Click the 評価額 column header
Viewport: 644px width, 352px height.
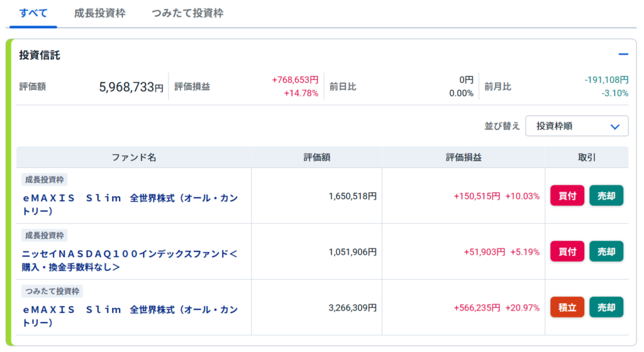click(317, 158)
